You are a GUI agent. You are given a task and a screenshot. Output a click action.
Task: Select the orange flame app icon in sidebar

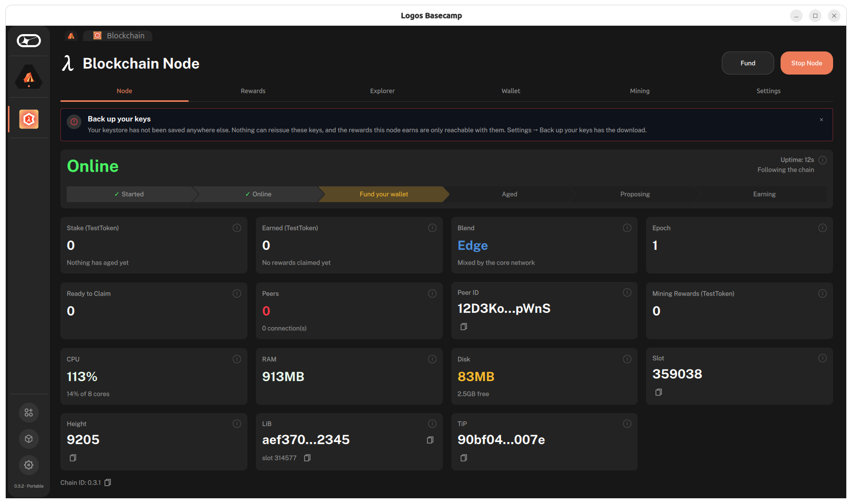(29, 77)
